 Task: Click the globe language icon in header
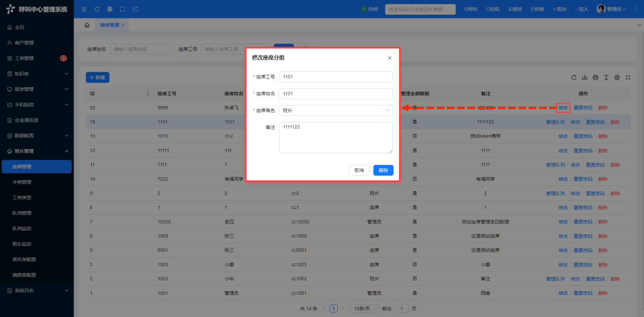click(110, 9)
